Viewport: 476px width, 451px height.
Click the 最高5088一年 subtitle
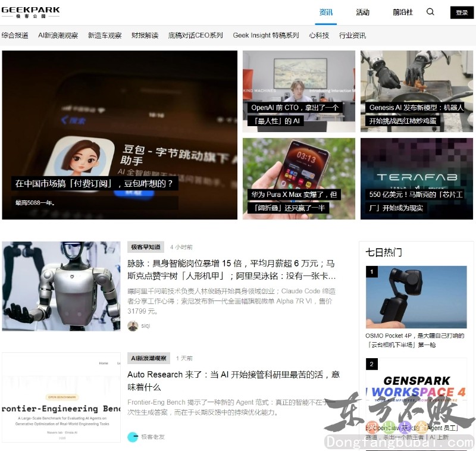35,203
